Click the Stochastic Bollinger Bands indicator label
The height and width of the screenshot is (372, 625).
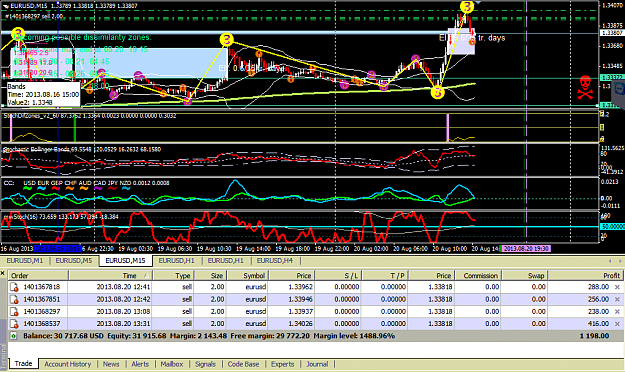(82, 150)
